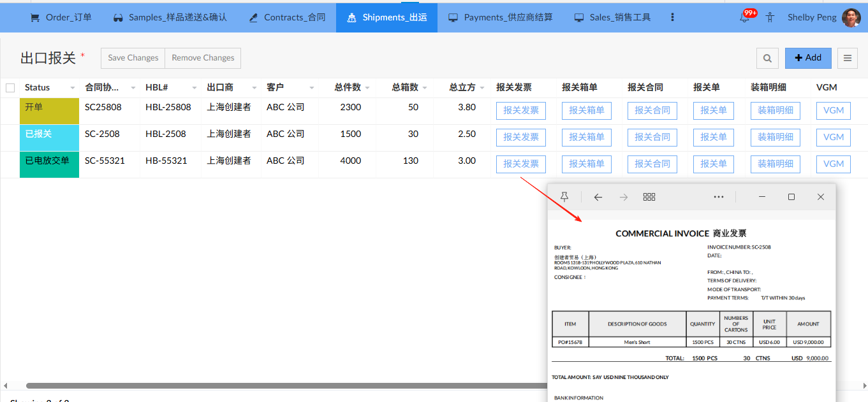
Task: Toggle the select-all header checkbox
Action: [x=10, y=88]
